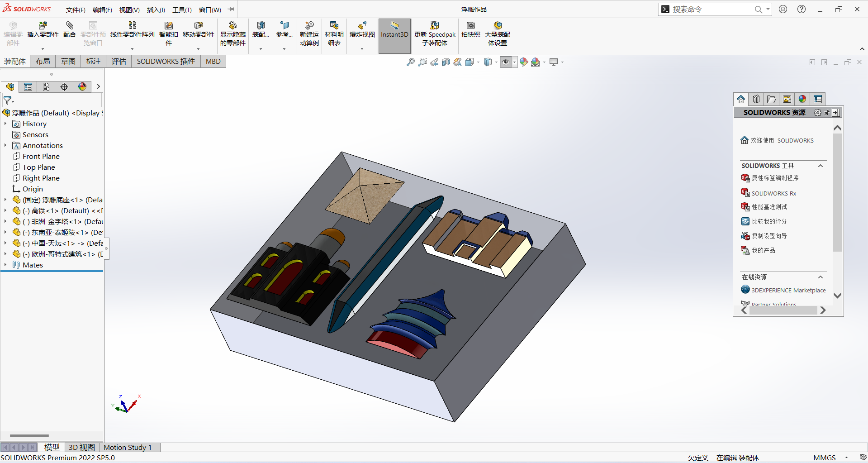
Task: Click Exploded View (爆炸视图) tool
Action: point(362,30)
